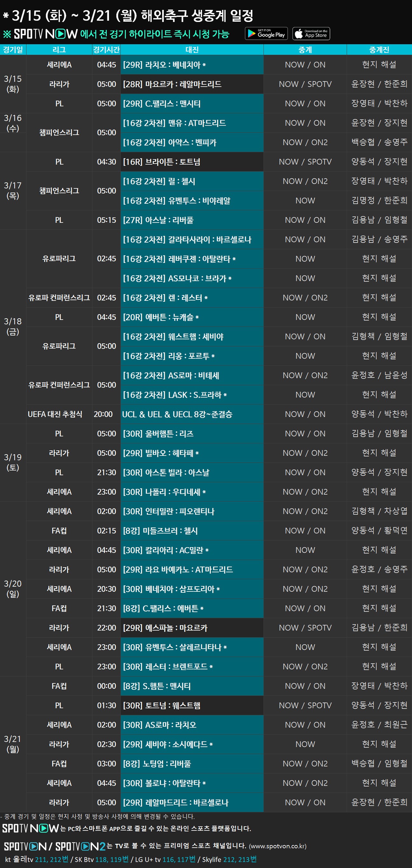Select the 유벤투스 : 비야레알 match

(x=192, y=201)
